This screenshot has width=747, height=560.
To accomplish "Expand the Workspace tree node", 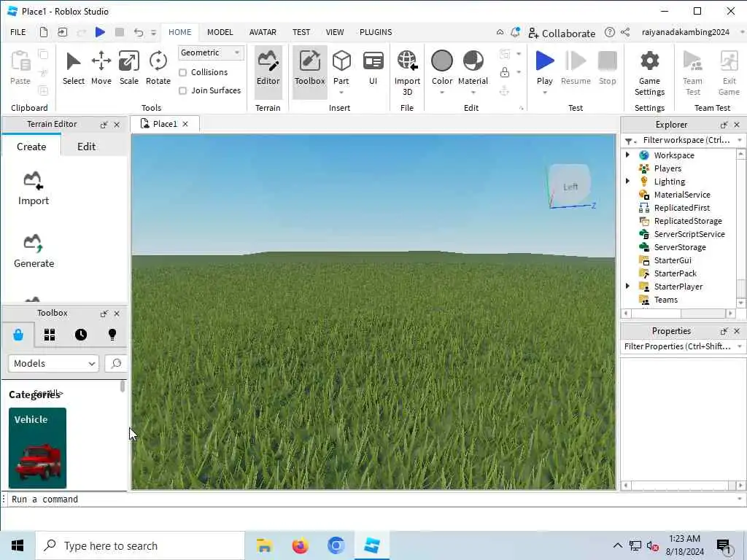I will pos(627,155).
